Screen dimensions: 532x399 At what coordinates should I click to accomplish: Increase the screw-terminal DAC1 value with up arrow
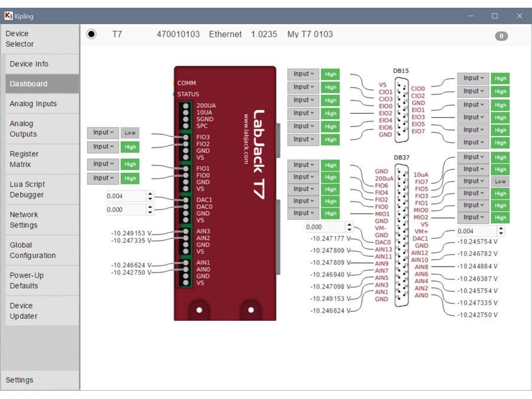[150, 193]
